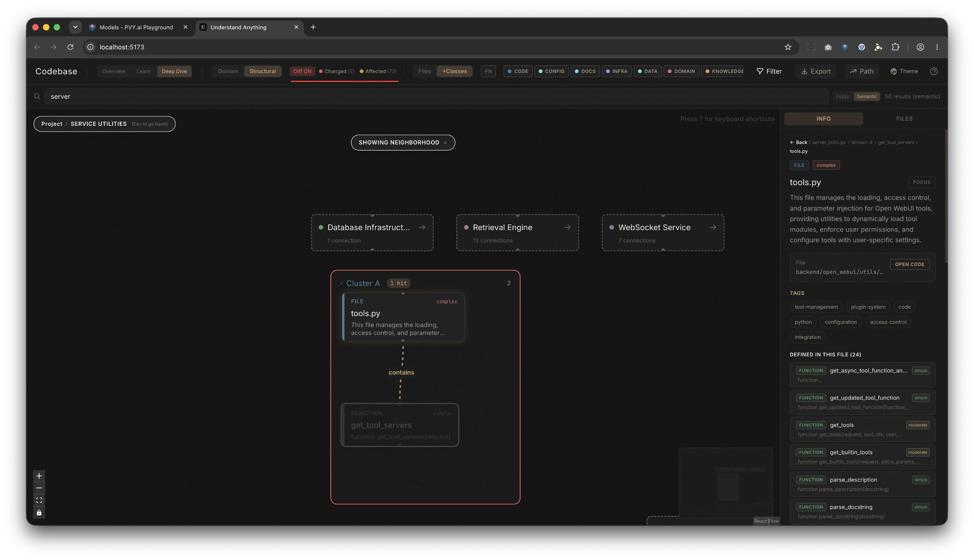Viewport: 974px width, 560px height.
Task: Open the Filter panel
Action: [769, 71]
